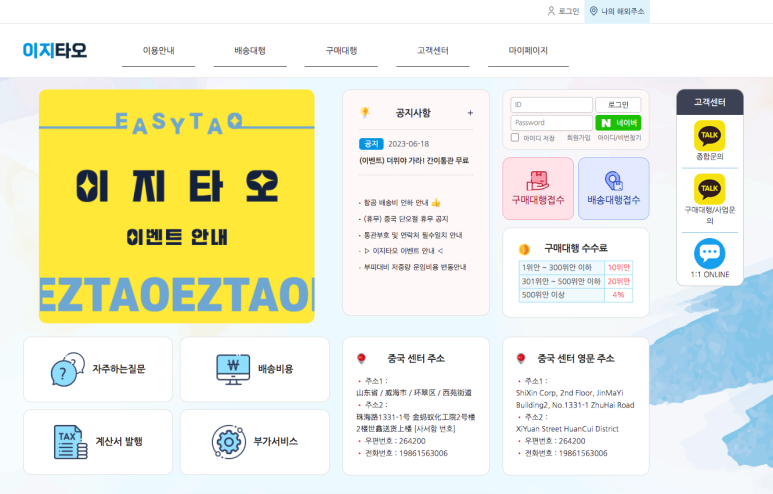
Task: Check the 아이디 저장 checkbox
Action: point(515,138)
